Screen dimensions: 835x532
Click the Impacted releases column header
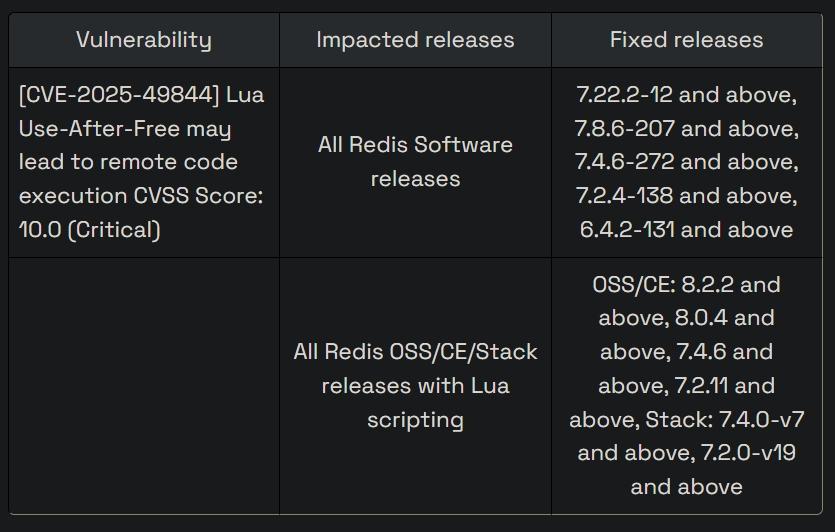(415, 40)
